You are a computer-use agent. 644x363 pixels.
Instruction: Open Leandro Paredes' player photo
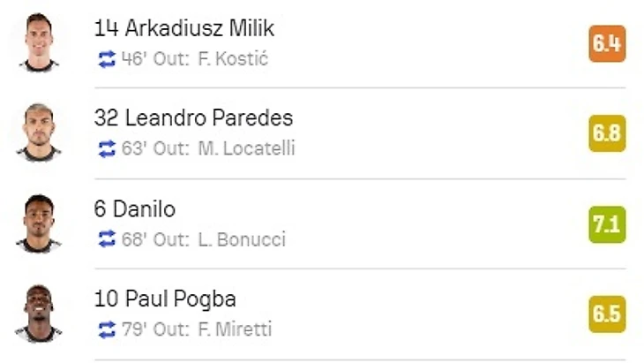(39, 133)
